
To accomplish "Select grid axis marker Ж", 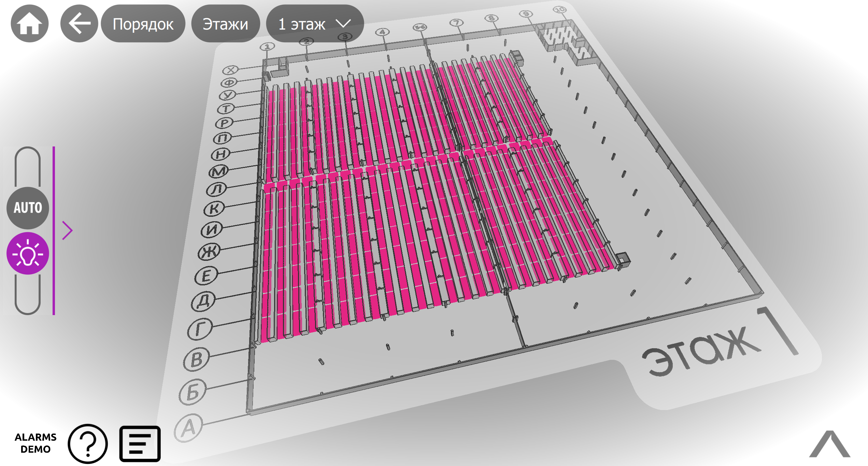I will click(x=209, y=252).
